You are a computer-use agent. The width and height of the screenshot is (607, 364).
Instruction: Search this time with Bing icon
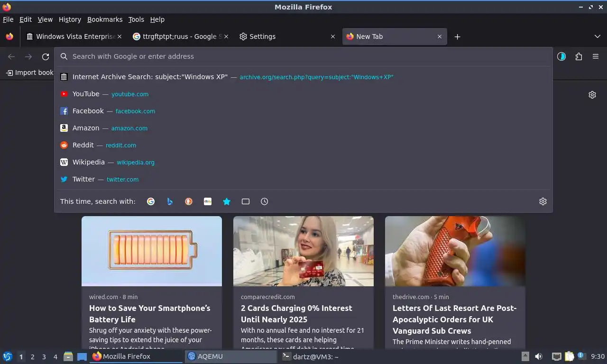point(170,201)
